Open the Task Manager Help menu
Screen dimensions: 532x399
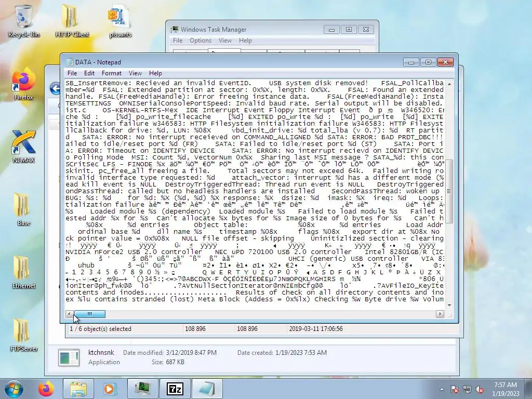tap(245, 41)
